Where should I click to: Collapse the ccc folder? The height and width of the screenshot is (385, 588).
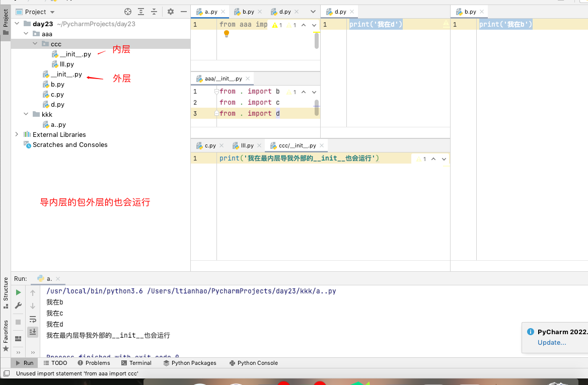click(35, 44)
